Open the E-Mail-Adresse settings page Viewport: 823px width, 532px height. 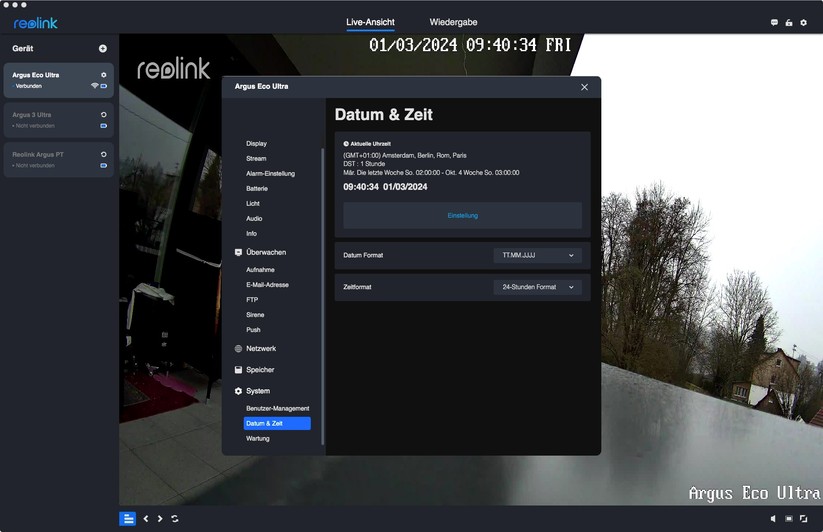(x=267, y=285)
